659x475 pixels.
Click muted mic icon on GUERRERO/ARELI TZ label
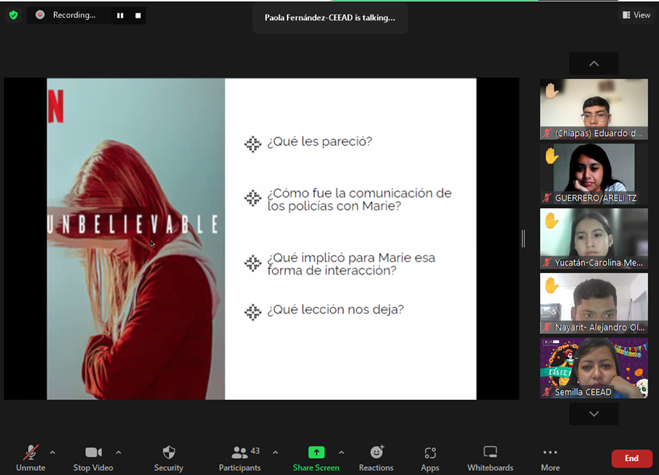click(x=547, y=198)
